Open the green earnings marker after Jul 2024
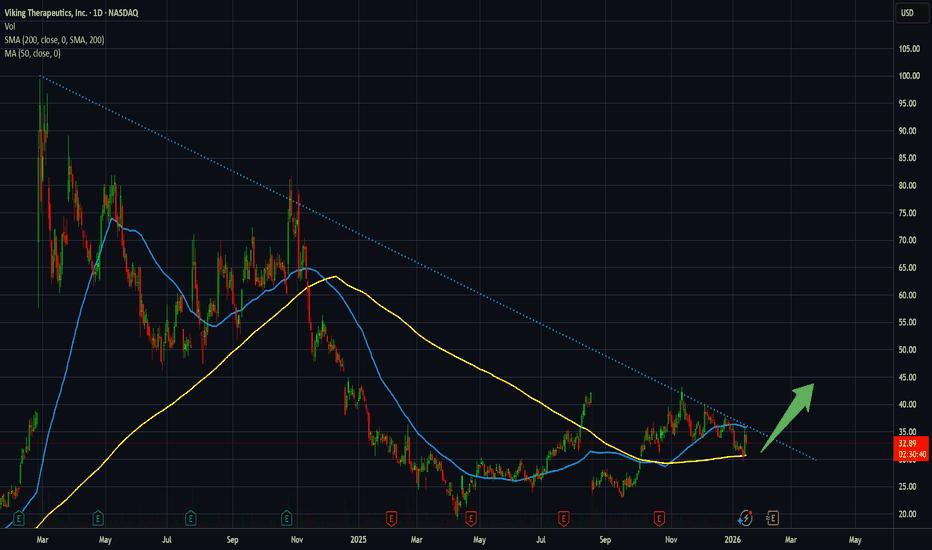Screen dimensions: 932x550 tap(191, 518)
